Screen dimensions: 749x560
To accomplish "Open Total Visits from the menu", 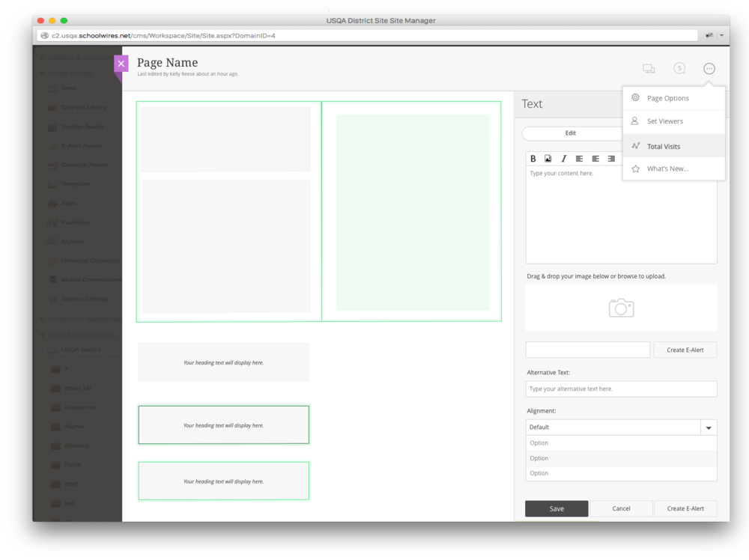I will coord(673,146).
